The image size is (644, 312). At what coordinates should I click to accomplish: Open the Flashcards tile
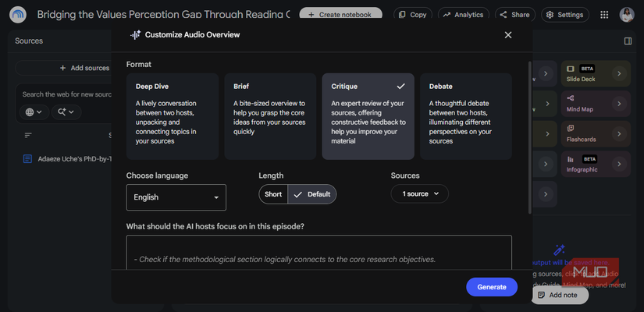(x=596, y=134)
